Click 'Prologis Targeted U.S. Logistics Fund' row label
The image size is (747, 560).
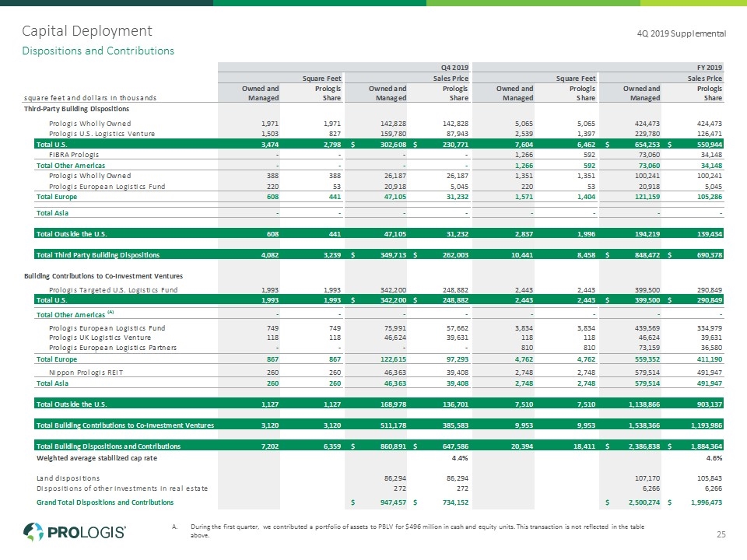click(114, 290)
